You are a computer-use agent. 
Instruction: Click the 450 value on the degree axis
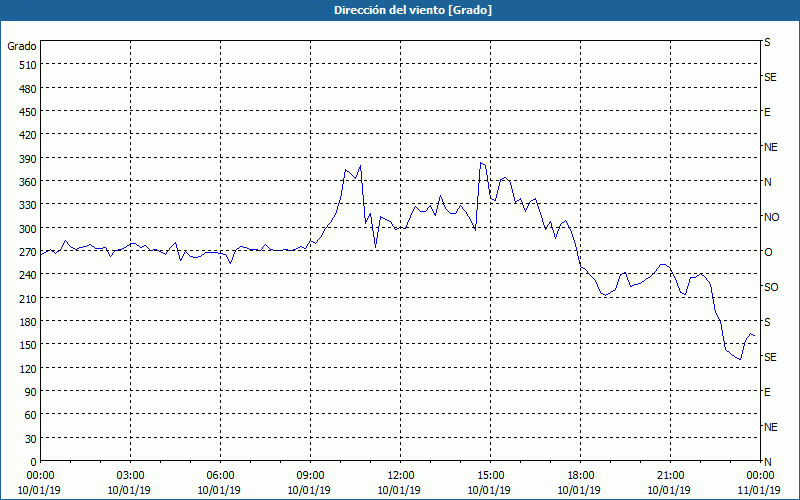click(x=28, y=112)
